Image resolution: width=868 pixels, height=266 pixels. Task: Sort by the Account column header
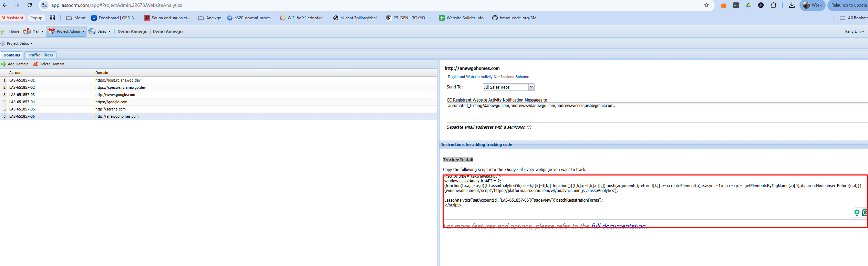(16, 73)
